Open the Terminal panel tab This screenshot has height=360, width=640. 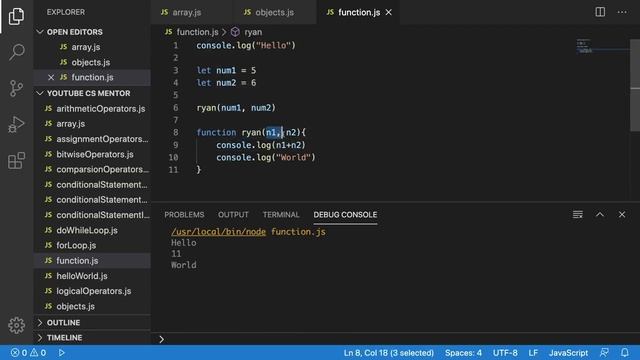[281, 215]
